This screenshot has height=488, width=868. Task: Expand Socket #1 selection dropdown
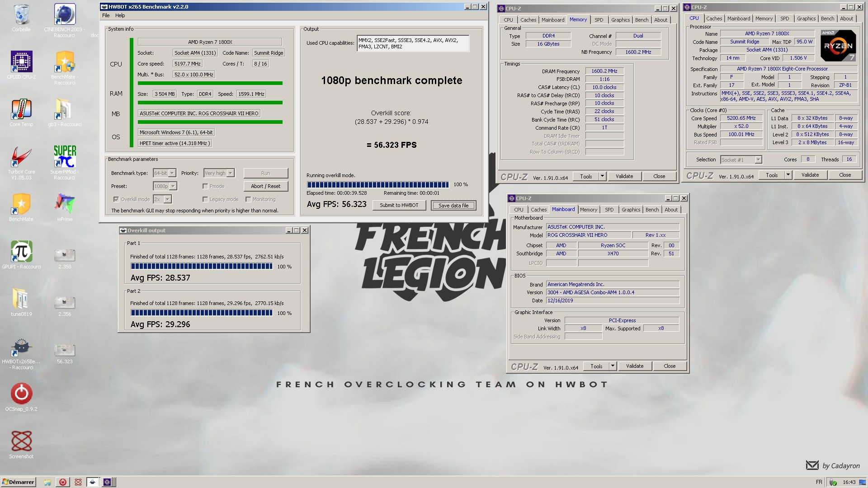pyautogui.click(x=759, y=160)
